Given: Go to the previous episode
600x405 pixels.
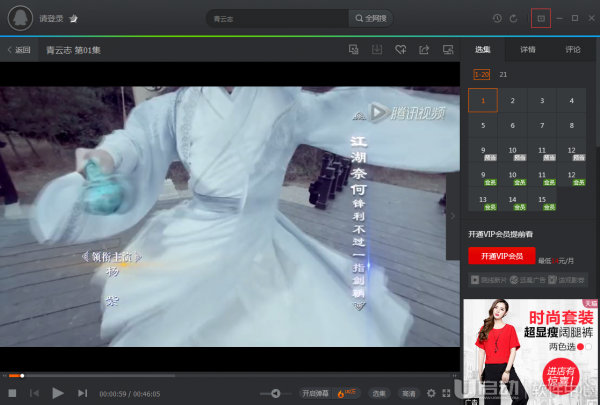Looking at the screenshot, I should [x=34, y=393].
